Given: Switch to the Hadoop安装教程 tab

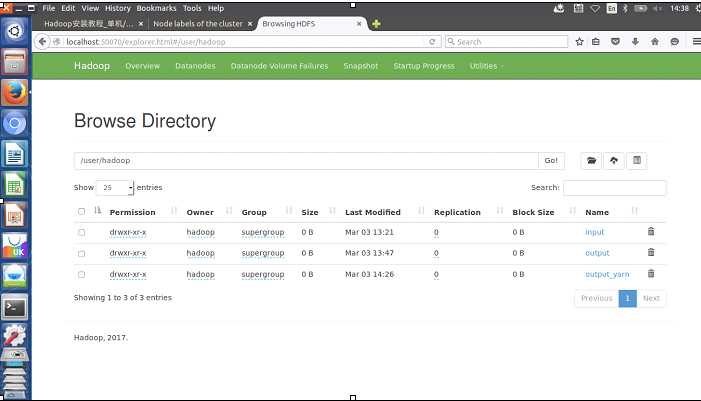Looking at the screenshot, I should (89, 24).
